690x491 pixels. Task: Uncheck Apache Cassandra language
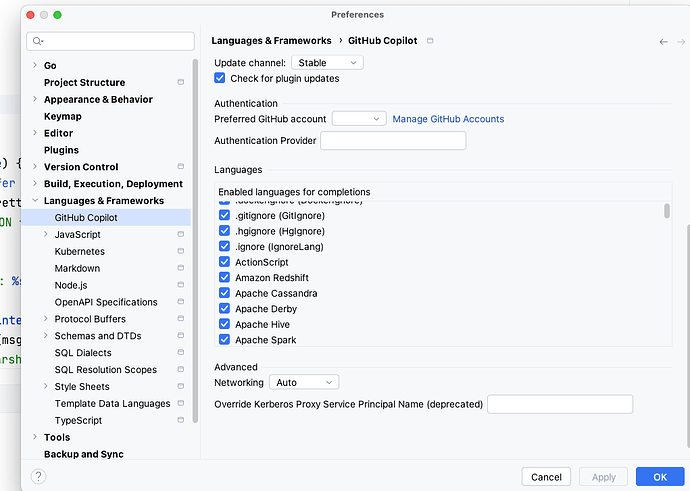(224, 293)
